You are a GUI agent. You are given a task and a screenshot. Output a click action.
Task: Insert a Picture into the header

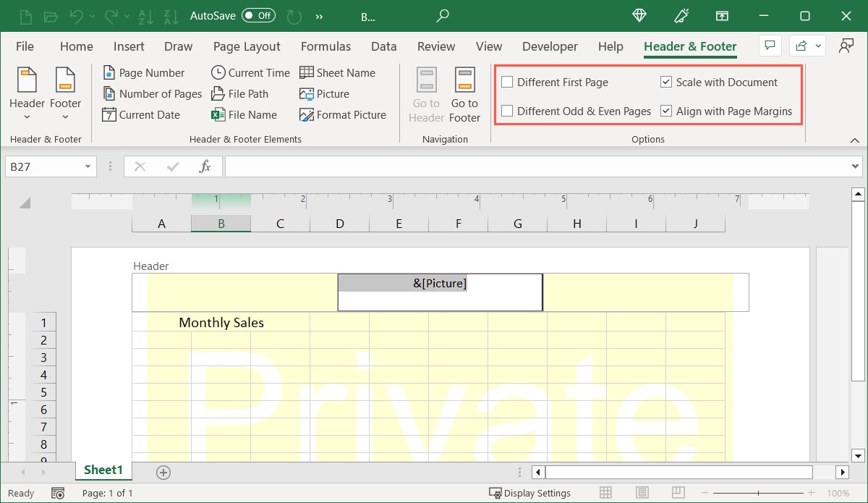(x=325, y=93)
